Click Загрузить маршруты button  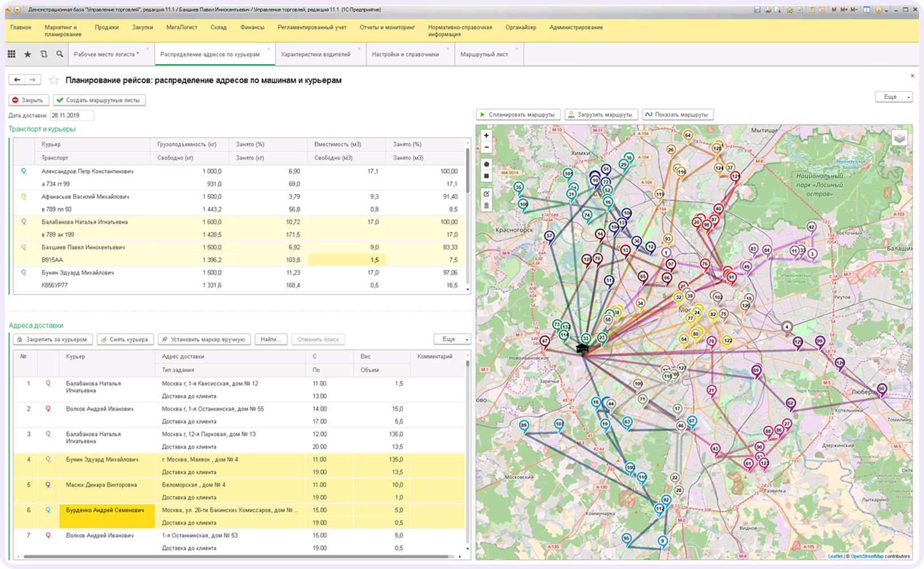coord(601,114)
